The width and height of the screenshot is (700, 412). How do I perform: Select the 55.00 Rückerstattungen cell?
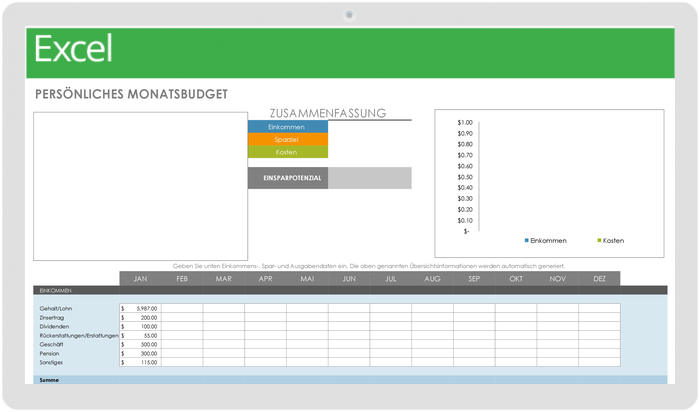pos(140,335)
